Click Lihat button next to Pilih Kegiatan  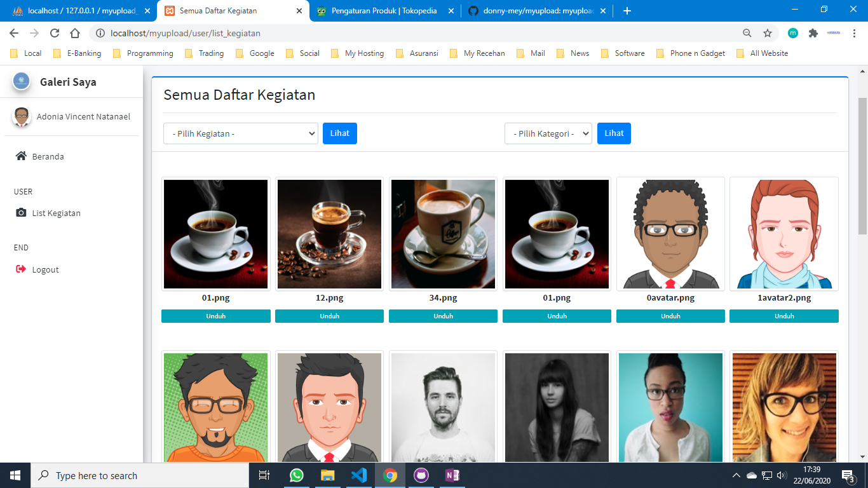[339, 133]
